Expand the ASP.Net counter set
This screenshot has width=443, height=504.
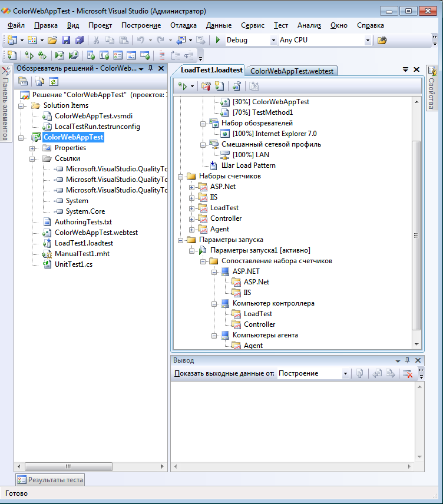(191, 187)
